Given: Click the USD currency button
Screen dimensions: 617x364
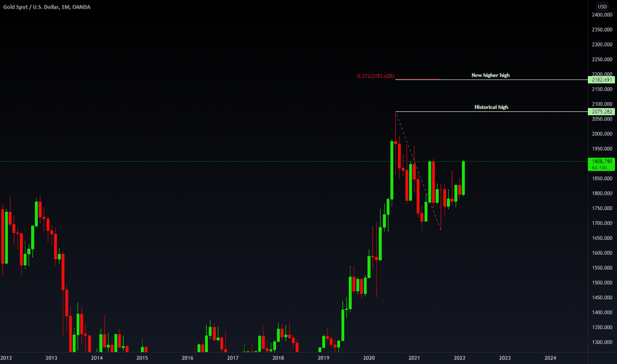Looking at the screenshot, I should point(602,7).
